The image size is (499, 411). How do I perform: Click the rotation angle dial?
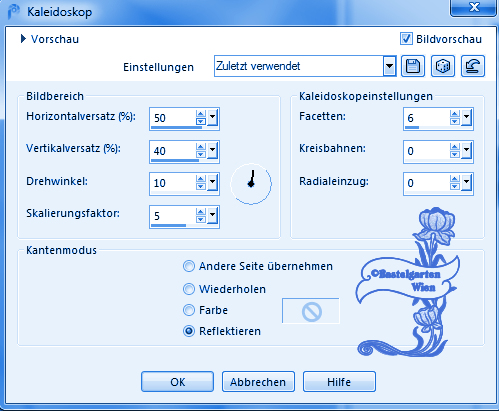(251, 183)
